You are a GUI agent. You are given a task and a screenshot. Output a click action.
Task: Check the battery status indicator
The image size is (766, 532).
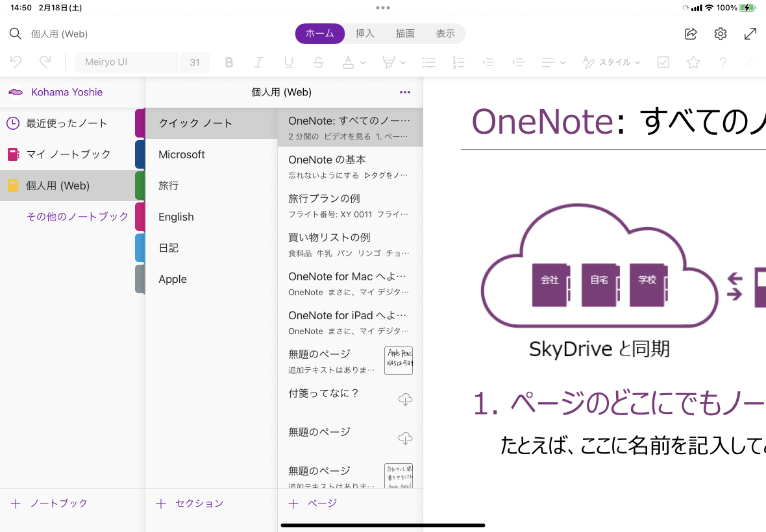(747, 8)
